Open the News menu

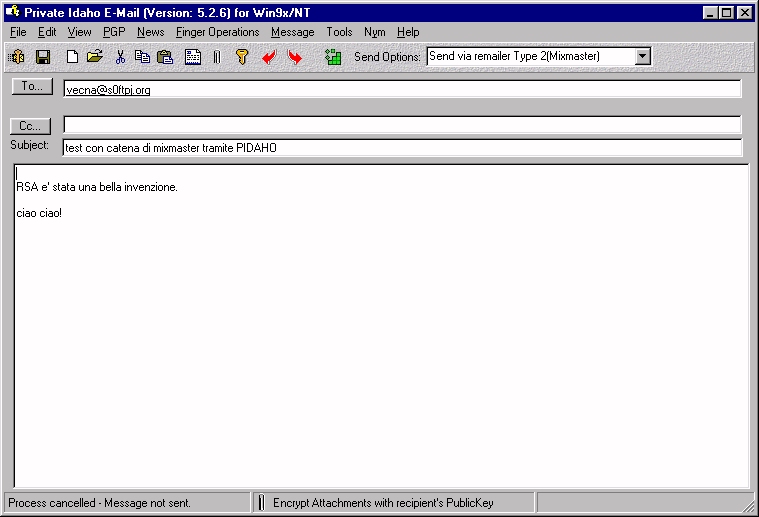point(151,32)
